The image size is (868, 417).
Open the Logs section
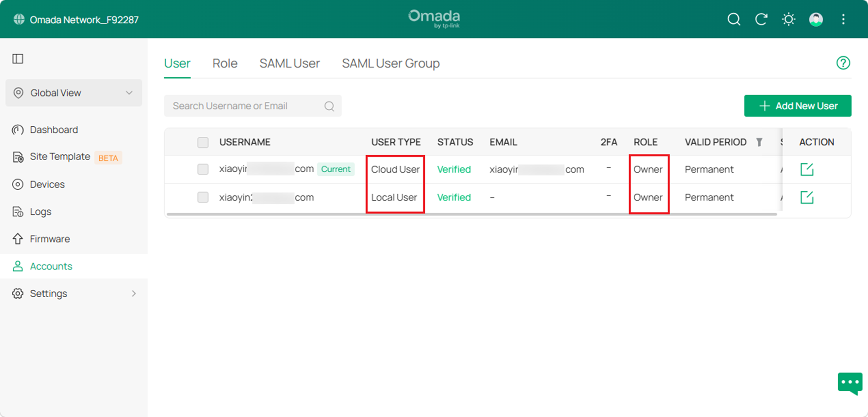pos(40,212)
